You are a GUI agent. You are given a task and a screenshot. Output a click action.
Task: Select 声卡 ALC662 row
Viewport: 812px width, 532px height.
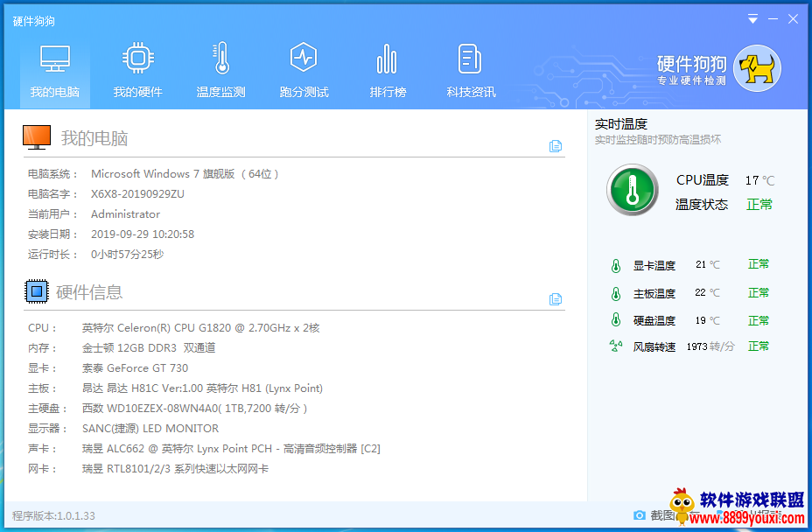204,449
